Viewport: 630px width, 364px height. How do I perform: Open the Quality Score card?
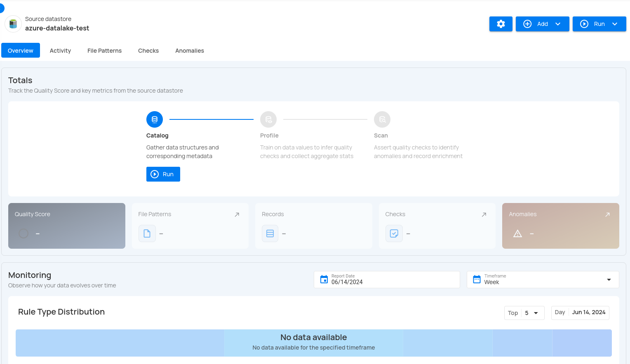tap(67, 226)
